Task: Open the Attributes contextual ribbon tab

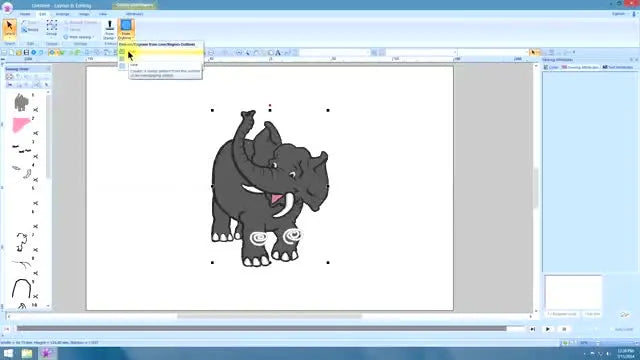Action: (x=134, y=14)
